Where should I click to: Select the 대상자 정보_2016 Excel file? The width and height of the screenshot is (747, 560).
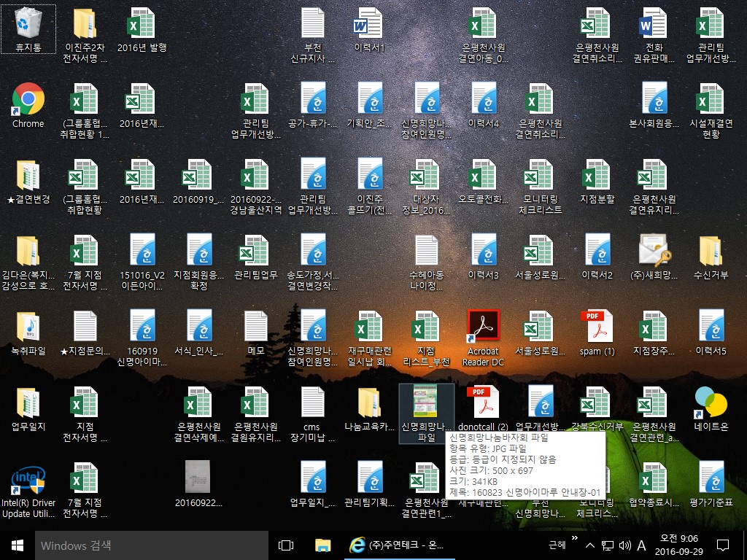click(426, 186)
